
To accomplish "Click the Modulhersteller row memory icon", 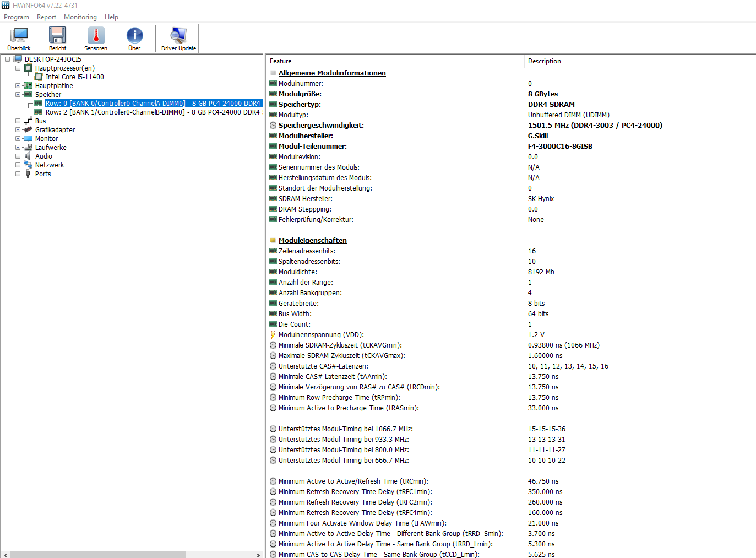I will pyautogui.click(x=273, y=136).
